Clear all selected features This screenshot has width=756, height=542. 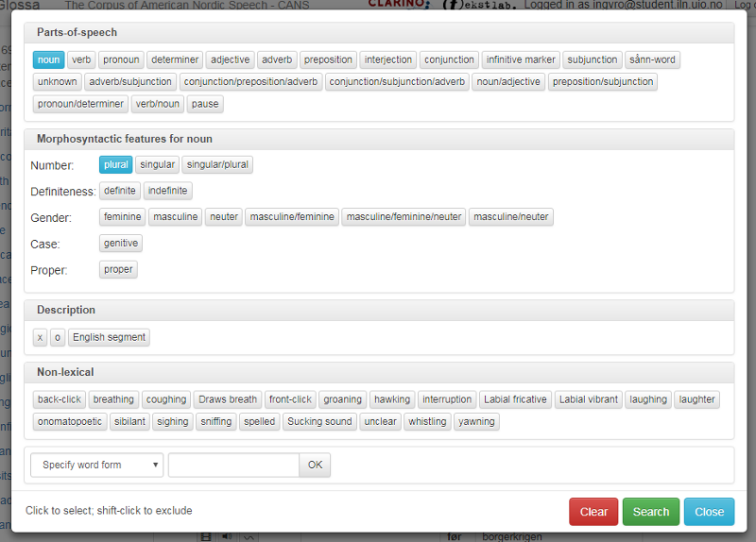click(593, 512)
